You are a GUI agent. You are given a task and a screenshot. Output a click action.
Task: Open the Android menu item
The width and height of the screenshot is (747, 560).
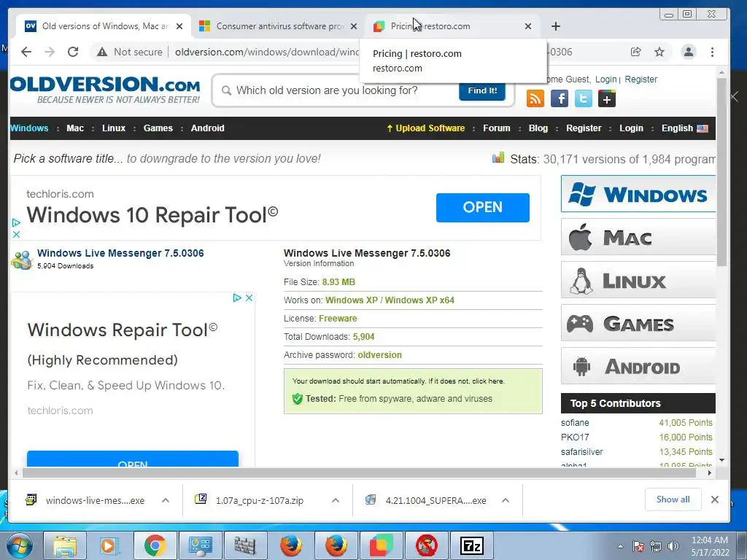click(208, 128)
